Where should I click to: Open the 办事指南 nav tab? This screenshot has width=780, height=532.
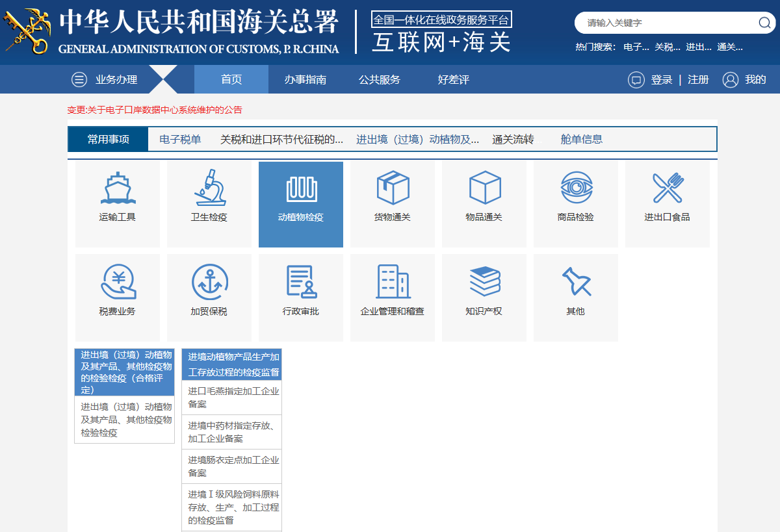(x=305, y=79)
